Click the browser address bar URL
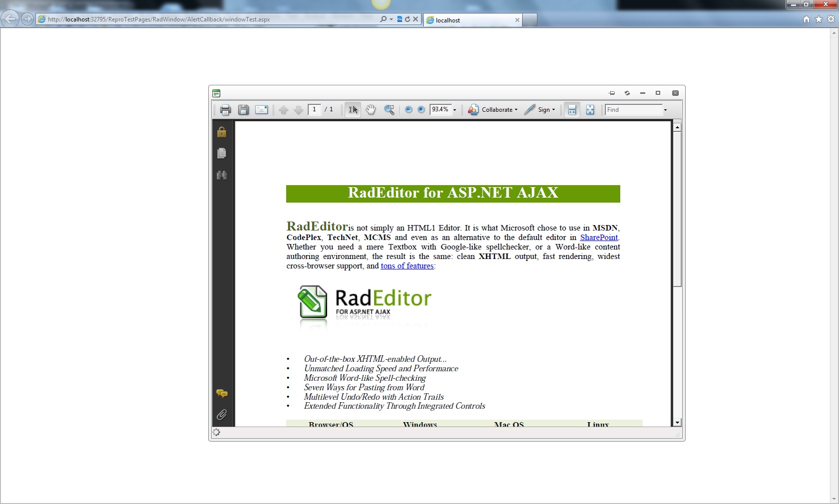Screen dimensions: 839x504 click(x=160, y=19)
